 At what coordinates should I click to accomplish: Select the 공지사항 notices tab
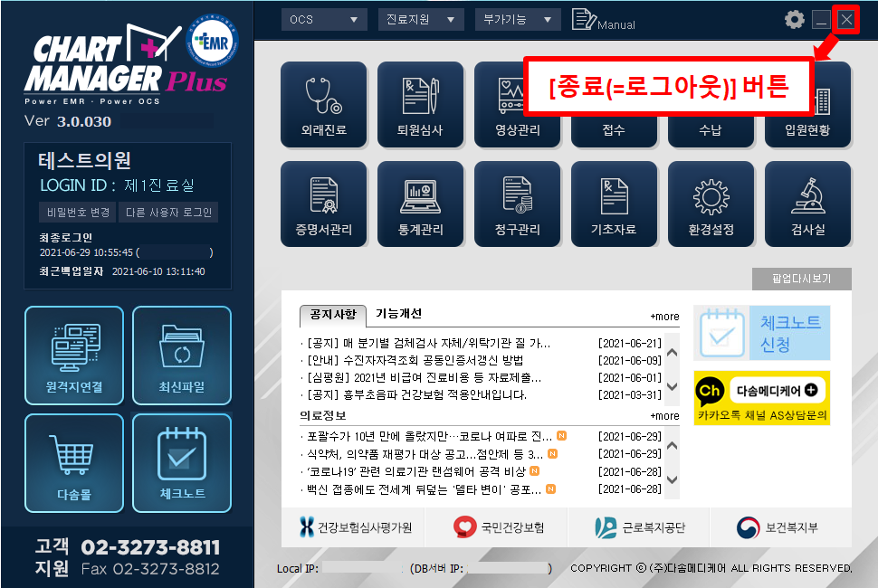(332, 315)
